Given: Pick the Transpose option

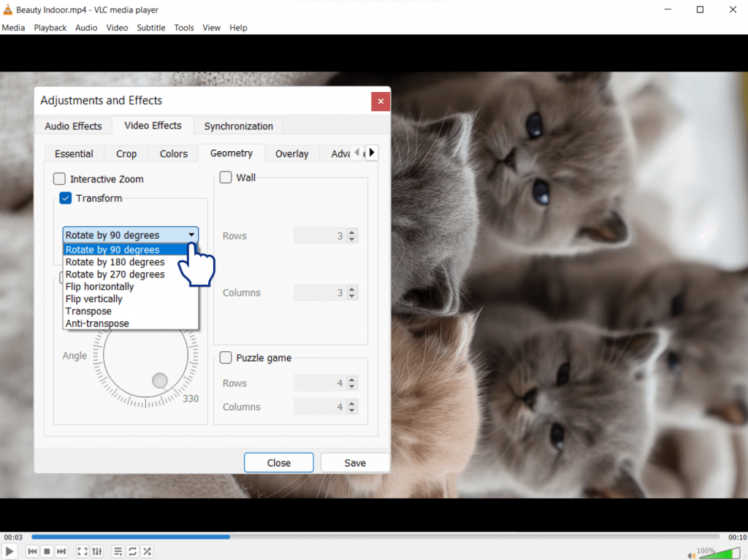Looking at the screenshot, I should pos(130,311).
